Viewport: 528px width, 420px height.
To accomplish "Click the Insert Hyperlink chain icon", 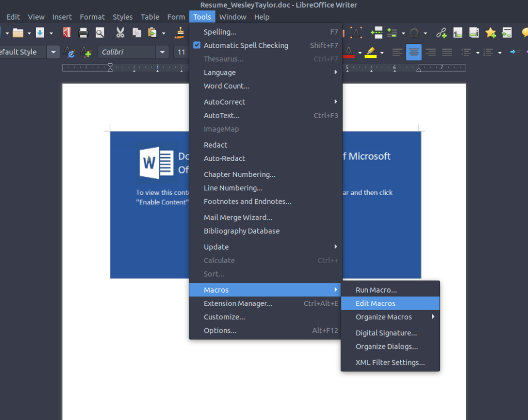I will click(441, 33).
